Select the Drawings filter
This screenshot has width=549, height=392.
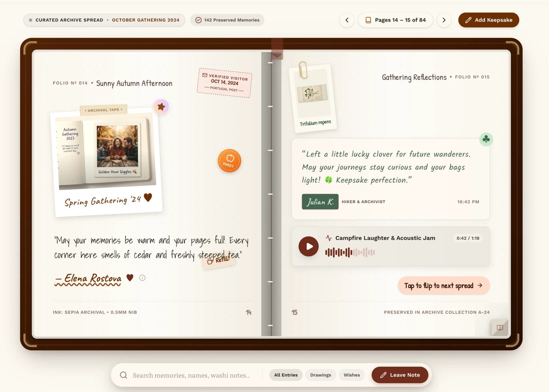click(x=321, y=375)
